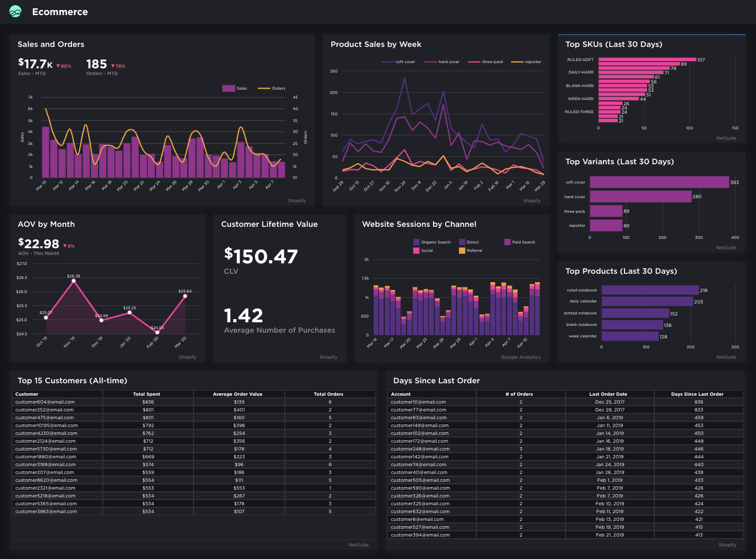
Task: Sort by the Days Since Last Order column header
Action: click(x=698, y=394)
